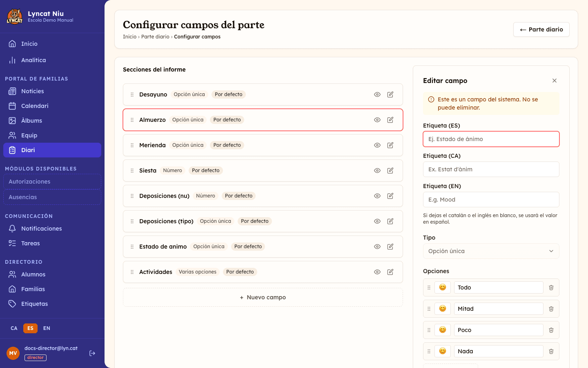This screenshot has height=368, width=588.
Task: Log out using the sidebar exit icon
Action: (92, 353)
